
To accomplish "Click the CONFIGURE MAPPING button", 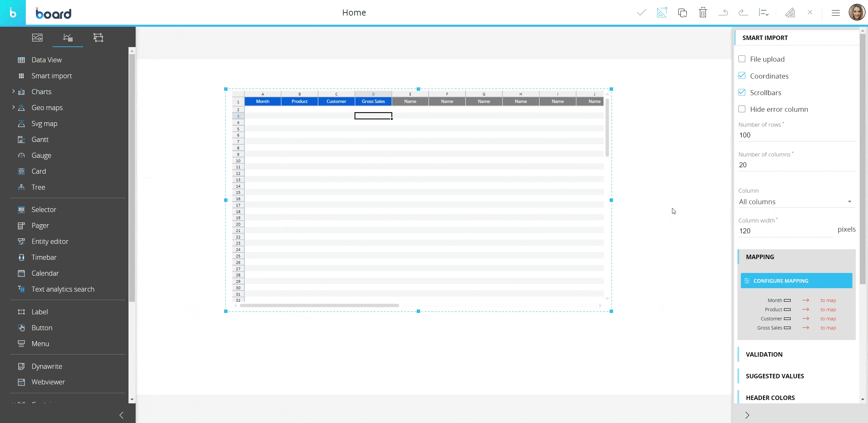I will click(796, 281).
